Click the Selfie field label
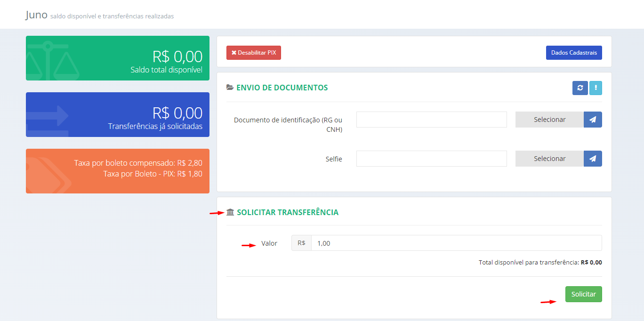The height and width of the screenshot is (321, 644). [334, 159]
